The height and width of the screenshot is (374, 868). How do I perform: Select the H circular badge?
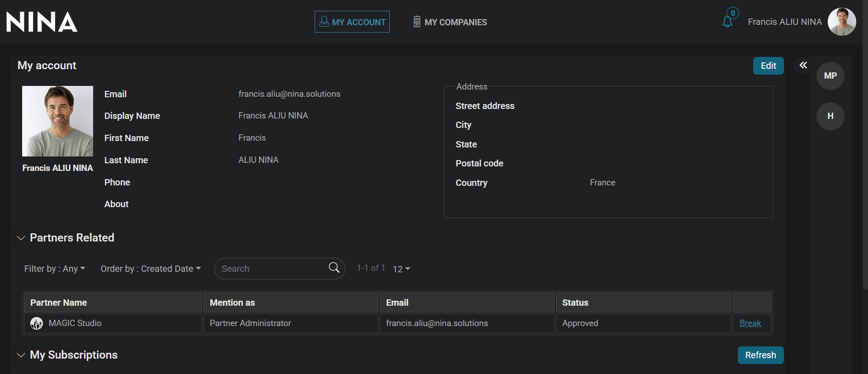[x=830, y=116]
